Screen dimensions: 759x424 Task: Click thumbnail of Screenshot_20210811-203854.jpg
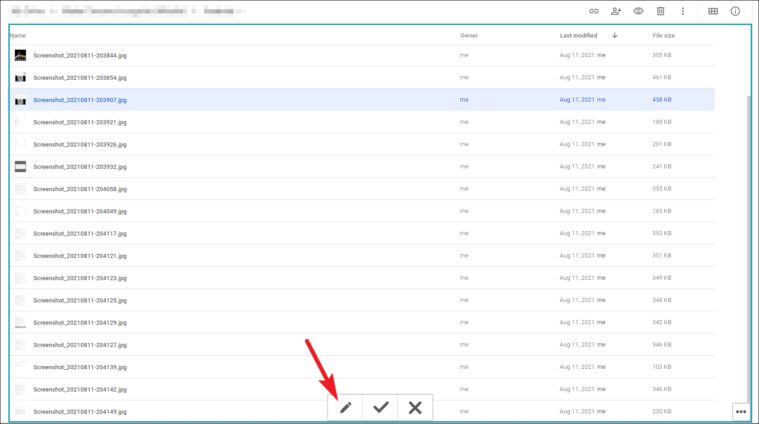point(20,77)
